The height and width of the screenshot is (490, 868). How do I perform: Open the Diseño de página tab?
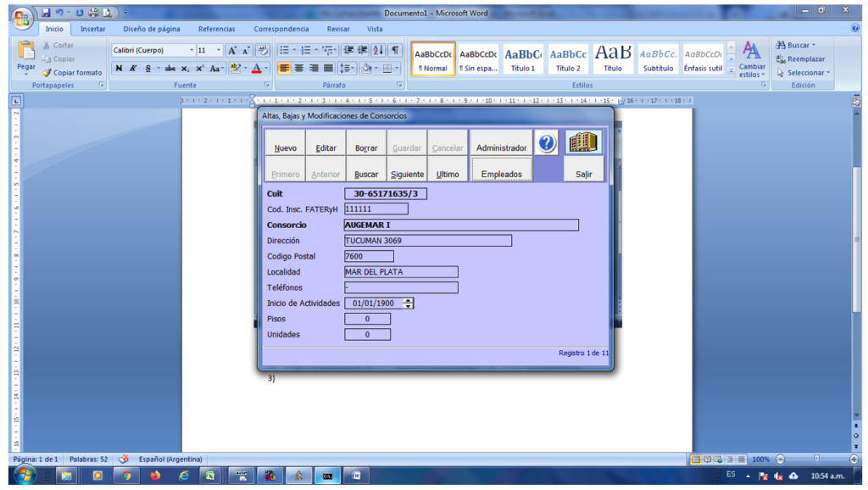[x=152, y=29]
